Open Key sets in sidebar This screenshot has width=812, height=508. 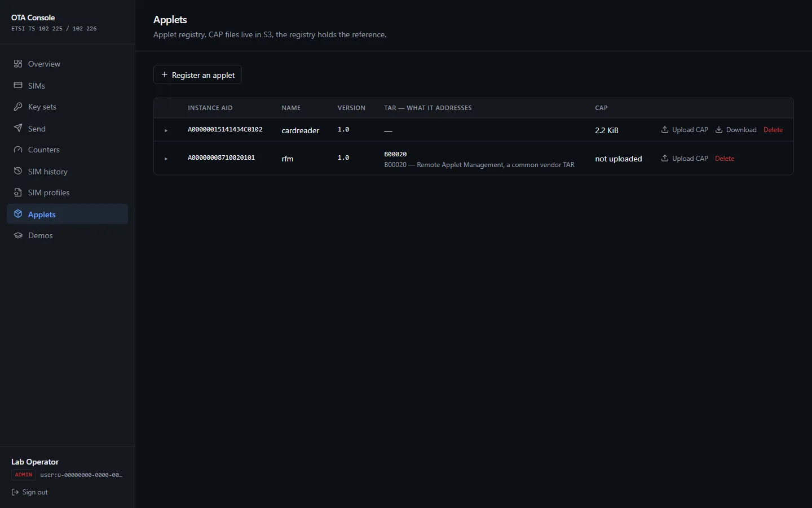(x=67, y=107)
